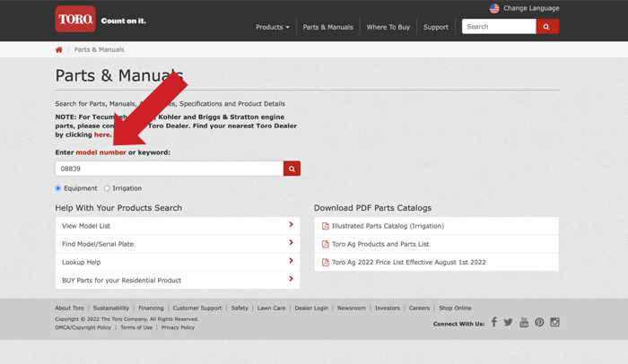Open Support nav item

click(436, 27)
